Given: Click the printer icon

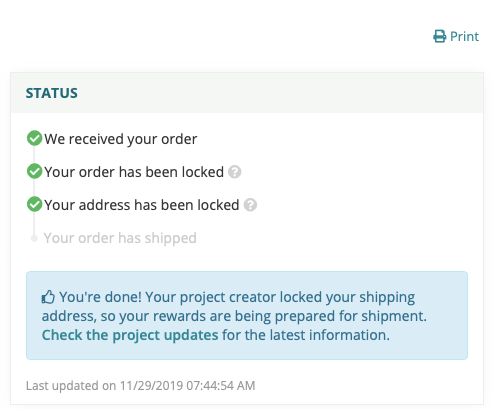Looking at the screenshot, I should 439,36.
